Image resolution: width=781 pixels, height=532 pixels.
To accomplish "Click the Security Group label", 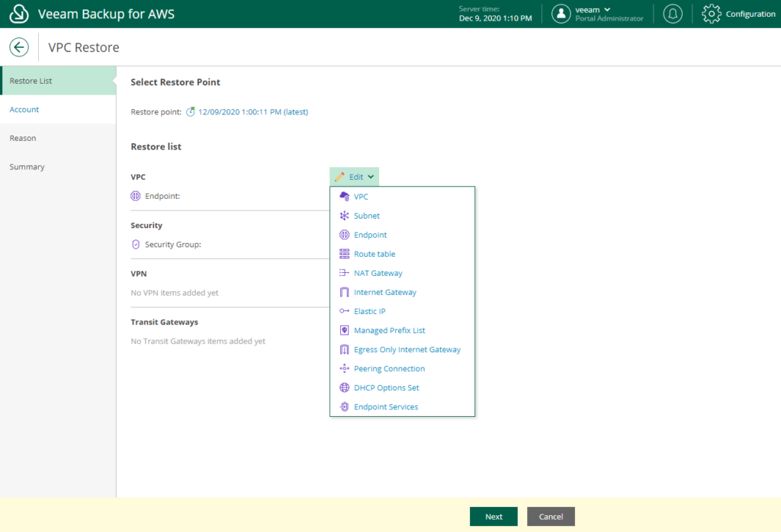I will click(x=173, y=245).
